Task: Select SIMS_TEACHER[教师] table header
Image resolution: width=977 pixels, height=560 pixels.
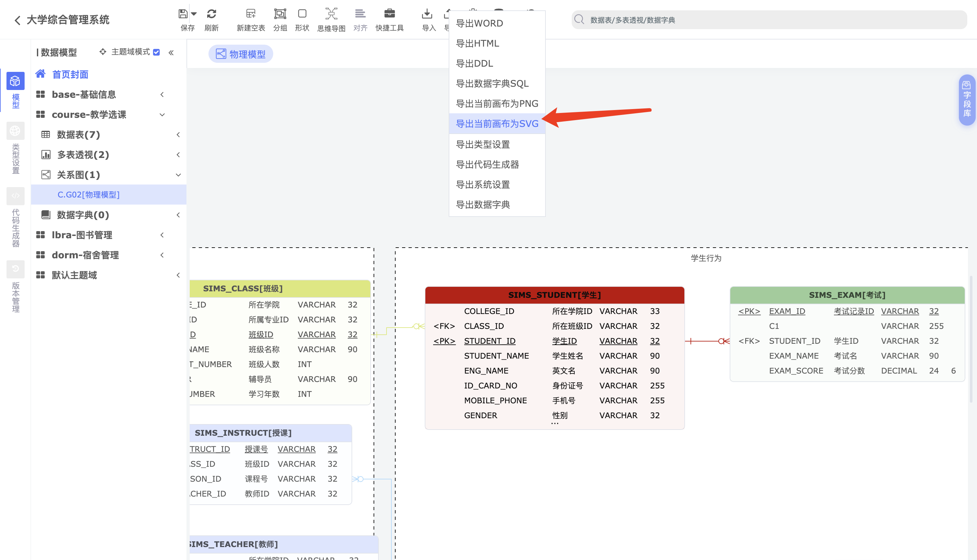Action: click(x=284, y=544)
